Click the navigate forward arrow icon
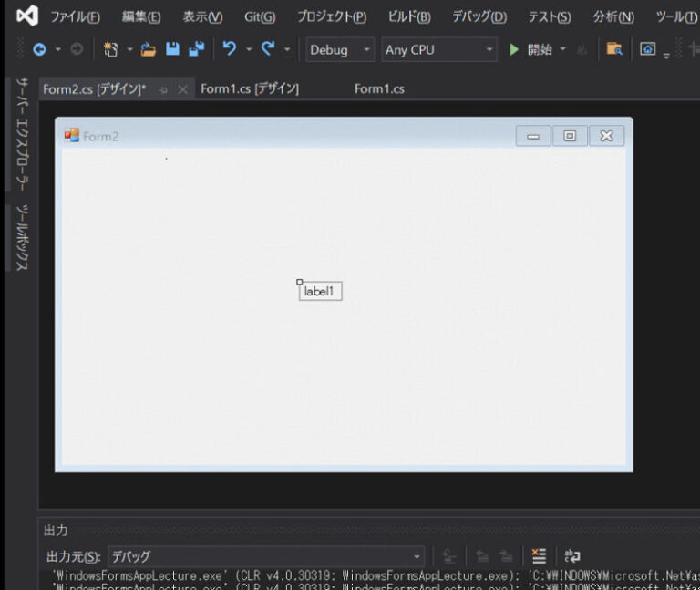This screenshot has width=700, height=590. tap(77, 49)
